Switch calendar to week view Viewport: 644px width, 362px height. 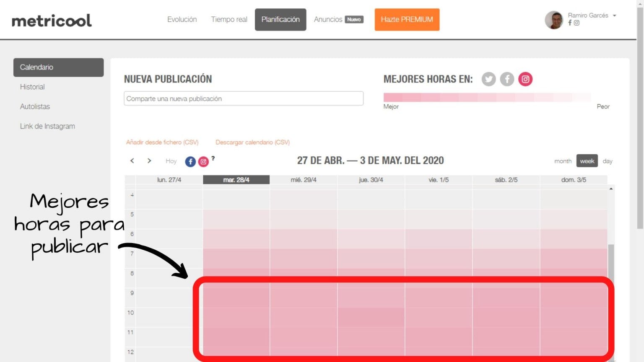[x=587, y=161]
